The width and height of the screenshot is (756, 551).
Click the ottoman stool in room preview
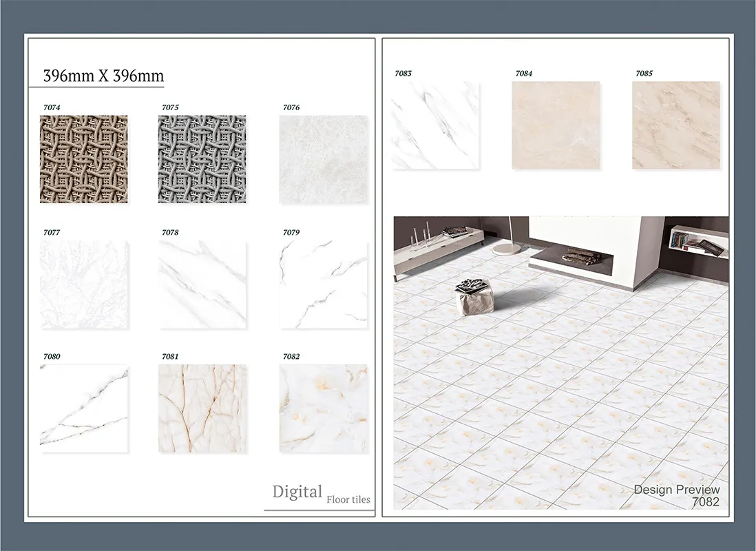[x=474, y=297]
